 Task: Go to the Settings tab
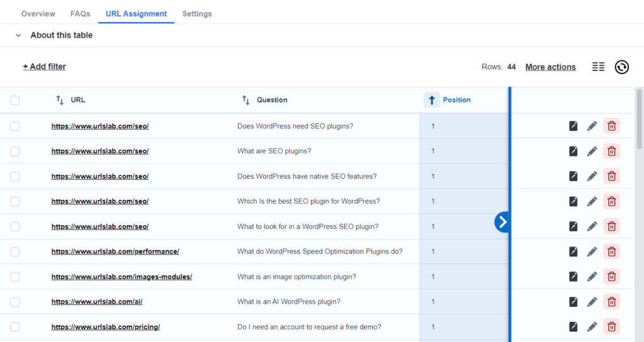point(197,14)
